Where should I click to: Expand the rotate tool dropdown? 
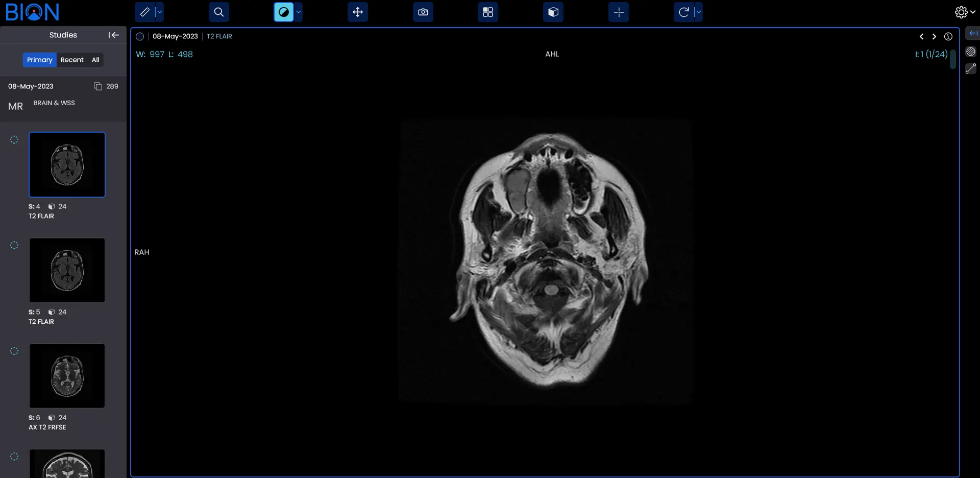tap(699, 12)
